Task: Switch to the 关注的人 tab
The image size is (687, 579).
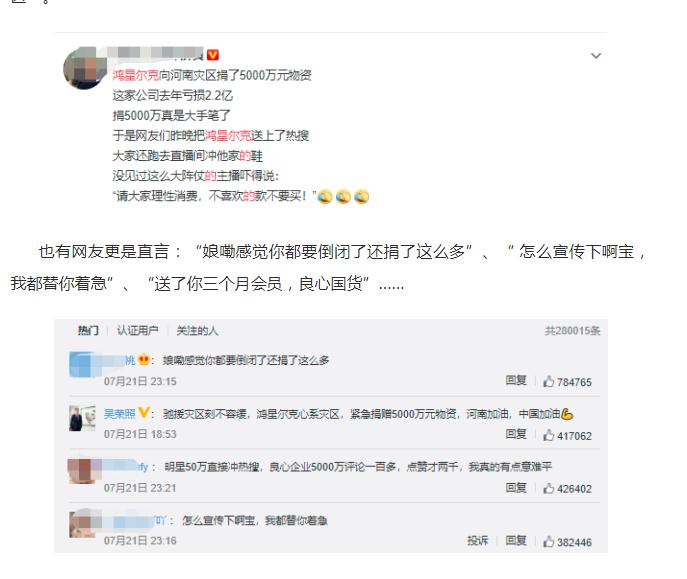Action: (x=197, y=331)
